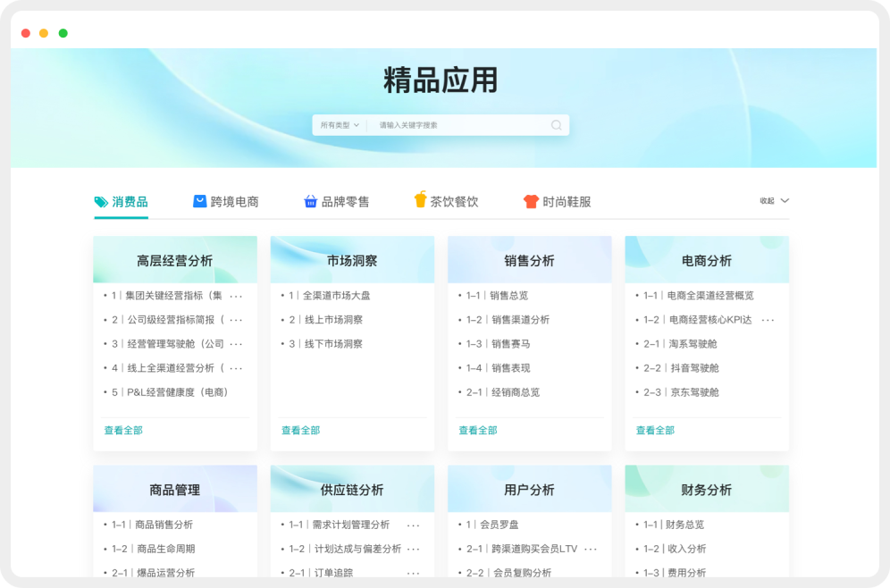Viewport: 890px width, 588px height.
Task: Click ellipsis beside 需求计划管理分析
Action: [x=413, y=525]
